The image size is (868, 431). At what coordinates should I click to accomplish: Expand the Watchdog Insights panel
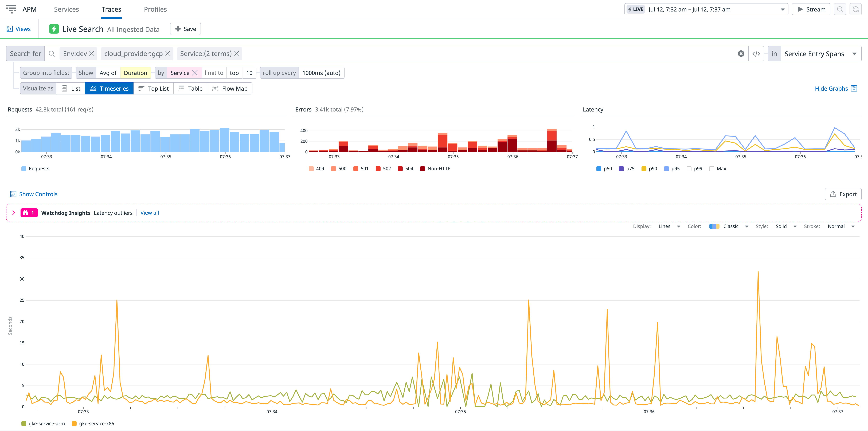14,213
